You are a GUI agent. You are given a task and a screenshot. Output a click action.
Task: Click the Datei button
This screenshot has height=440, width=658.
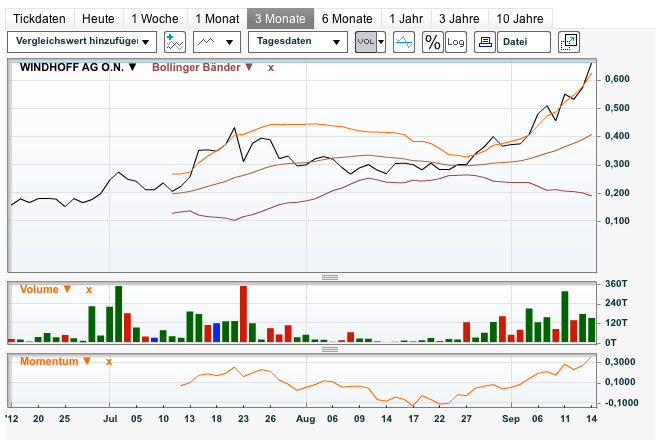coord(524,42)
